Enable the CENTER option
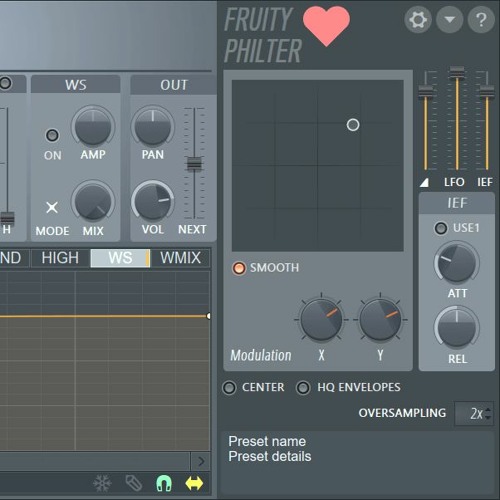This screenshot has height=500, width=500. [x=229, y=388]
